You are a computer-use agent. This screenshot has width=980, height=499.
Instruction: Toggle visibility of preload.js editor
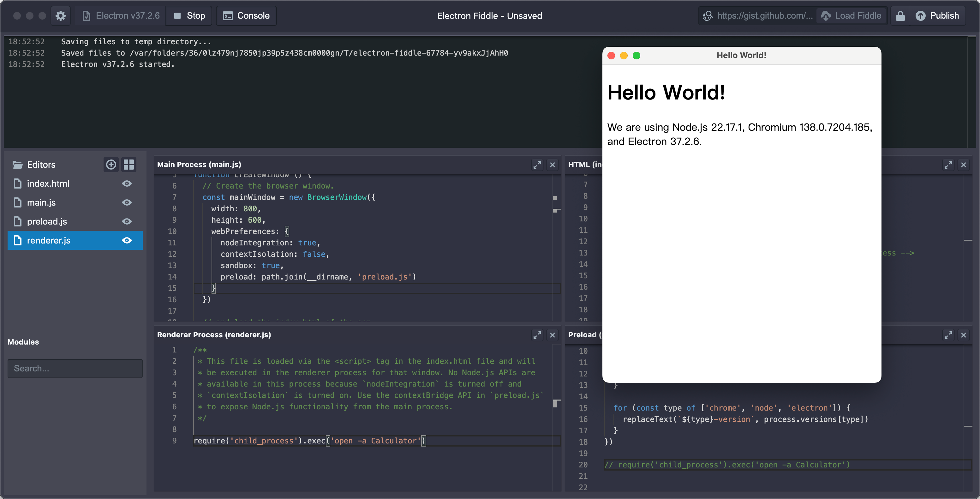click(127, 221)
